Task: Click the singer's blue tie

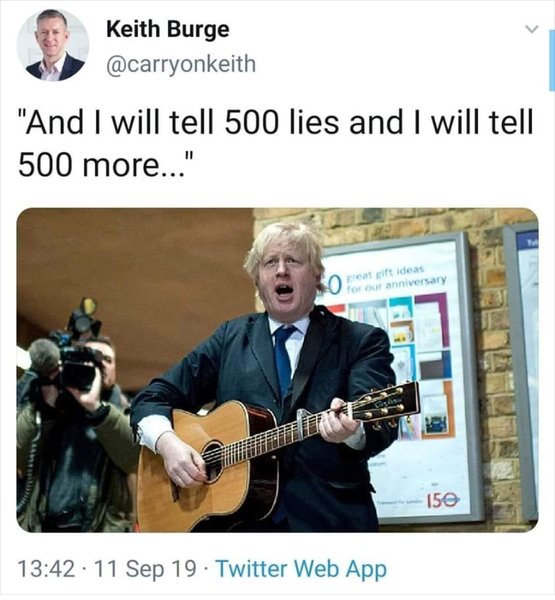Action: tap(283, 360)
